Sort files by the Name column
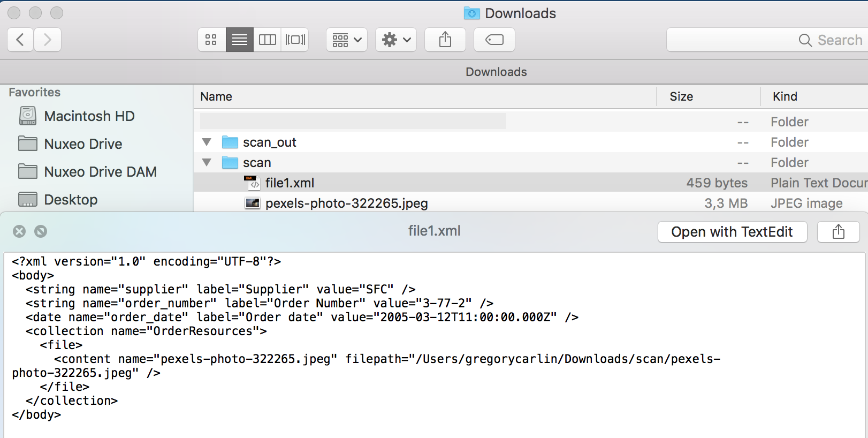The width and height of the screenshot is (868, 438). coord(216,96)
